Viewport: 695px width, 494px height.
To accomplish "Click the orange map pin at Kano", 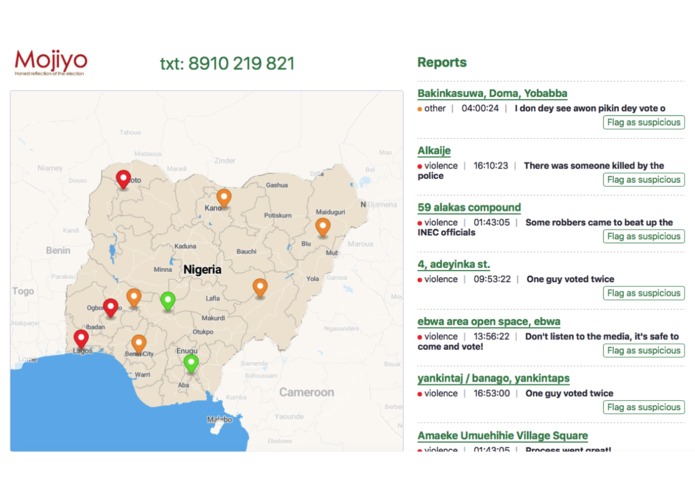I will (x=224, y=198).
